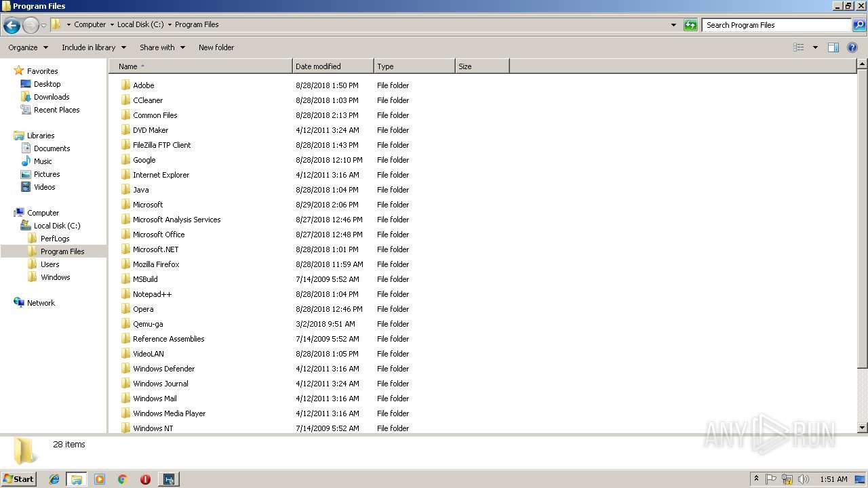
Task: Click the Forward navigation arrow
Action: coord(31,26)
